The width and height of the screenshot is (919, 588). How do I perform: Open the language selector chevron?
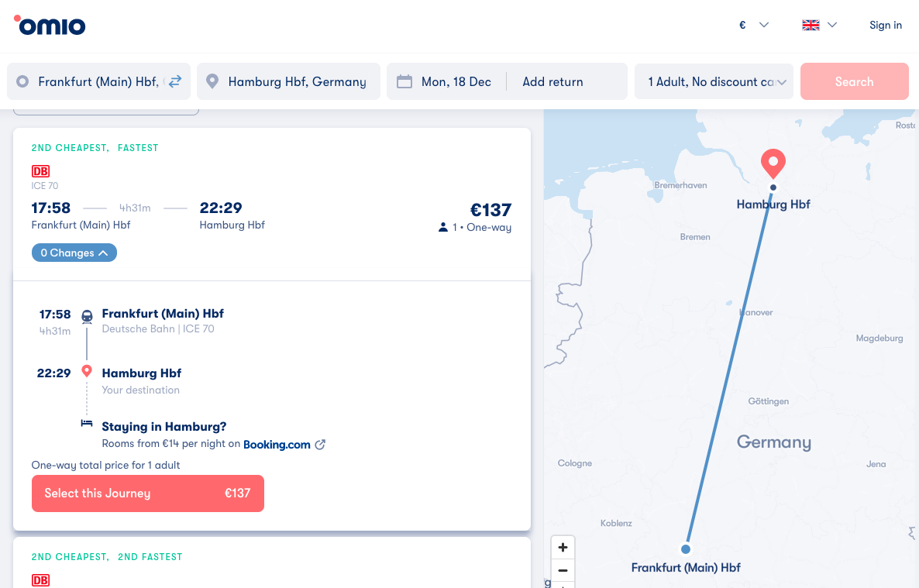pos(832,25)
